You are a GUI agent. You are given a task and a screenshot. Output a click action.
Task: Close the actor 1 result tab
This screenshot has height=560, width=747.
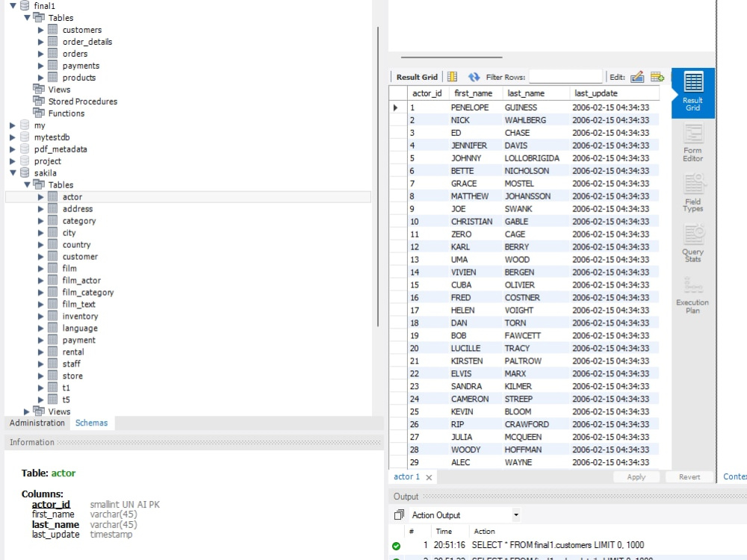[x=429, y=477]
